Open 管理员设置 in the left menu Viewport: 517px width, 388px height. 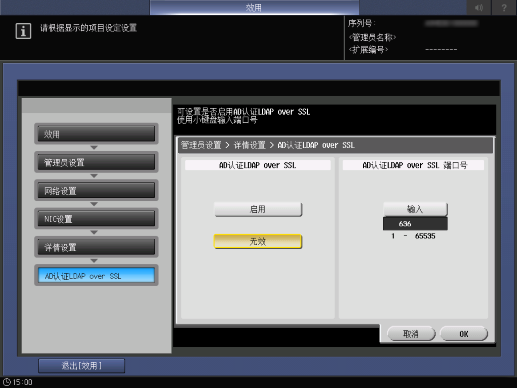tap(96, 162)
